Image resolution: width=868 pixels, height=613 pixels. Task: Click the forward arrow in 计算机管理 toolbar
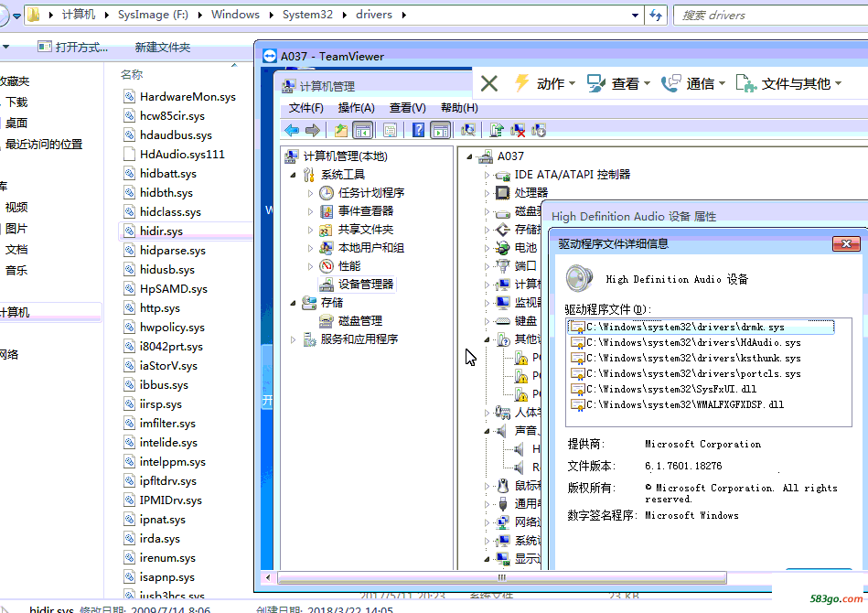[313, 131]
